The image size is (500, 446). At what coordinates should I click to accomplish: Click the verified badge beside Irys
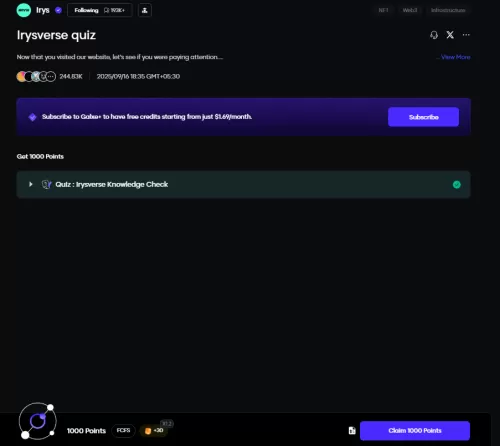point(58,10)
